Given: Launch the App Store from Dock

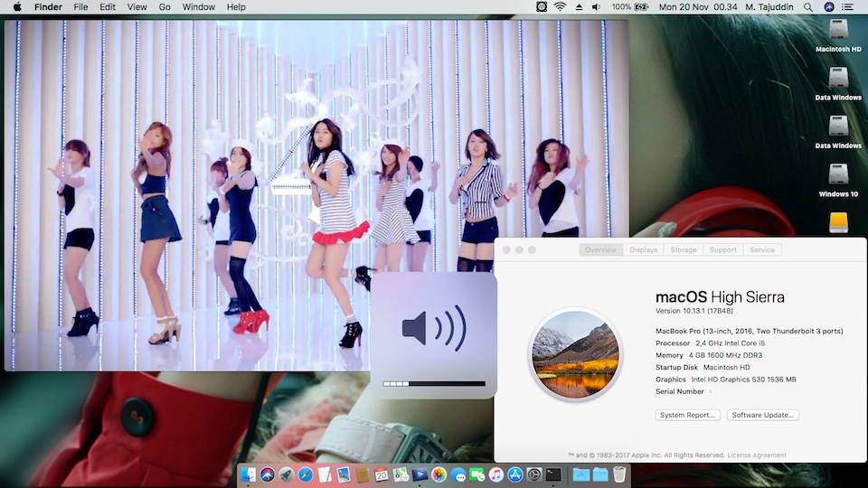Looking at the screenshot, I should pyautogui.click(x=515, y=474).
